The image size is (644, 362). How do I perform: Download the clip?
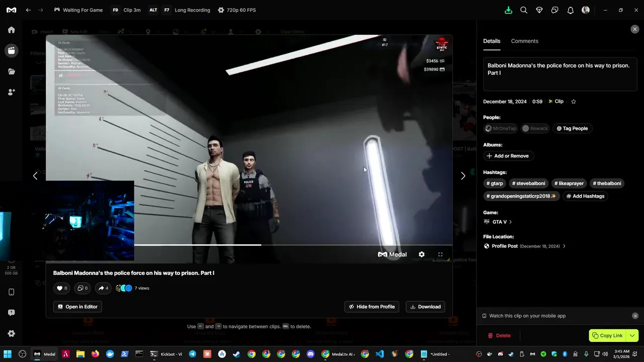pyautogui.click(x=426, y=307)
